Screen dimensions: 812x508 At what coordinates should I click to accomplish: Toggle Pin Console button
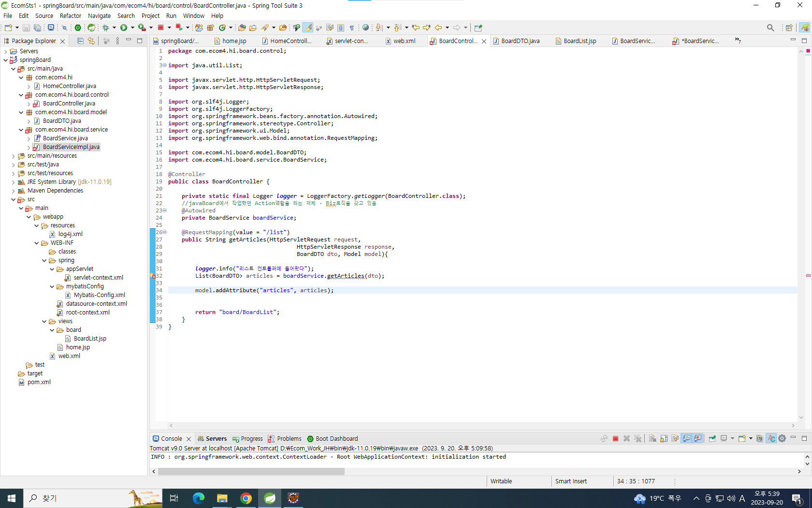[x=712, y=438]
